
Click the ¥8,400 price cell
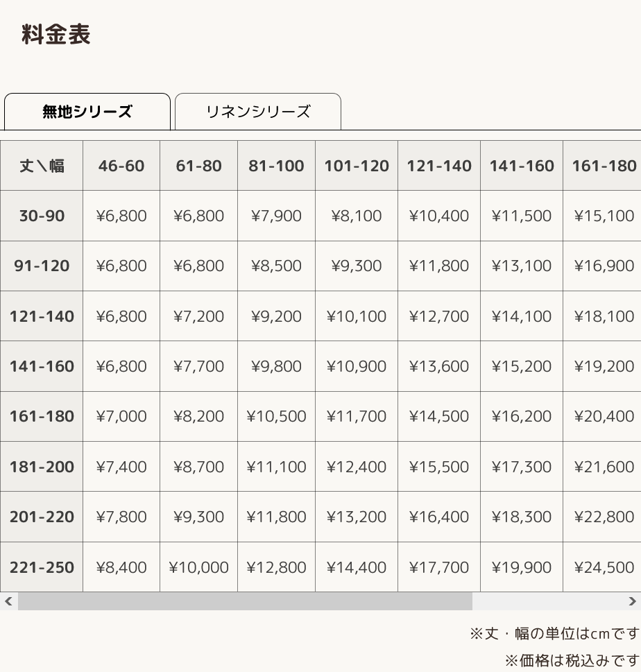[x=121, y=567]
